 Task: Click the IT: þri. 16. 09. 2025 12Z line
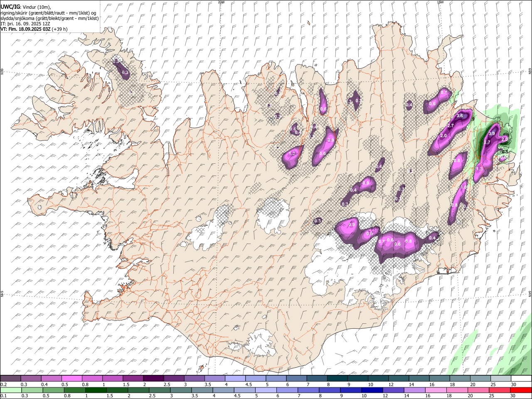point(25,24)
